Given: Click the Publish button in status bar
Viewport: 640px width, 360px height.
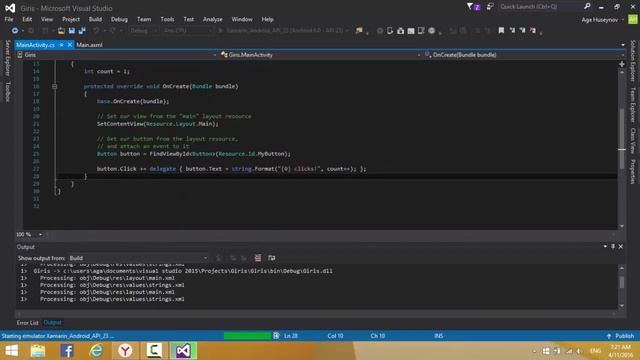Looking at the screenshot, I should click(620, 336).
